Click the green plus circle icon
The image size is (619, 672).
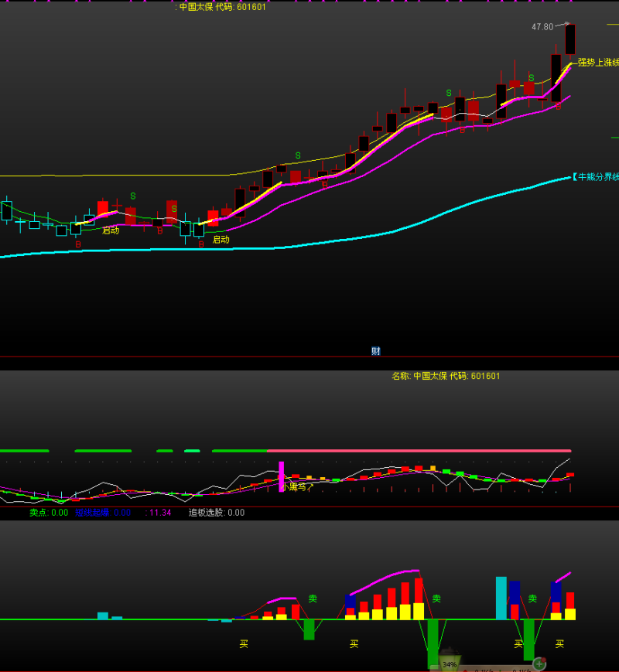(539, 663)
